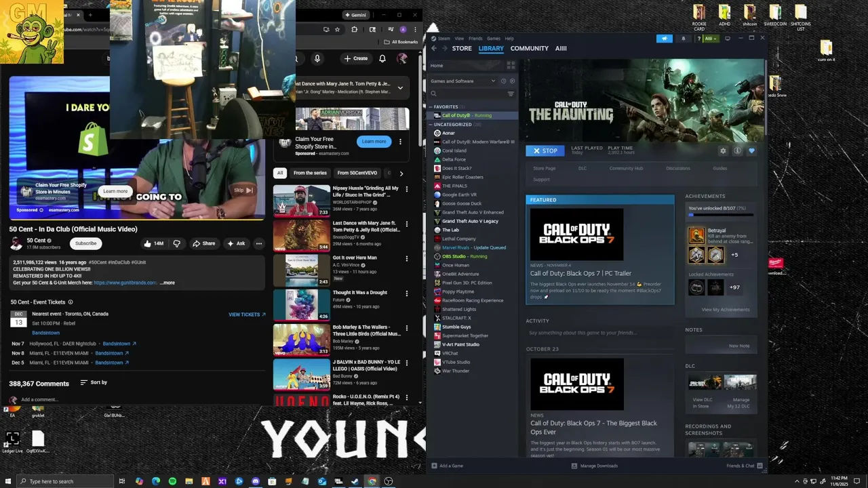Select Coral Island in Steam library

point(454,150)
